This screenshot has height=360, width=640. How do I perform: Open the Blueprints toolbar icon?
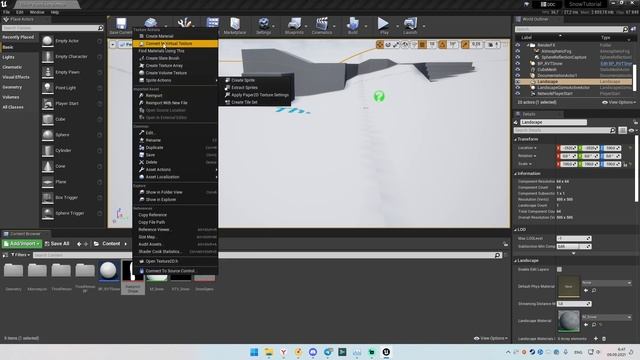point(294,24)
